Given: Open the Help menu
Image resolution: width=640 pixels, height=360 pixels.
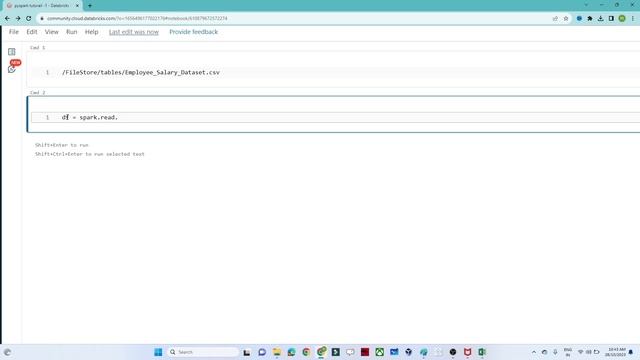Looking at the screenshot, I should point(91,32).
